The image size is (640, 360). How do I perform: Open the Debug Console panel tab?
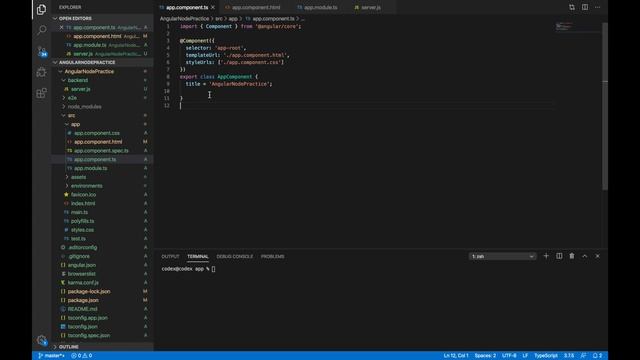click(x=235, y=256)
